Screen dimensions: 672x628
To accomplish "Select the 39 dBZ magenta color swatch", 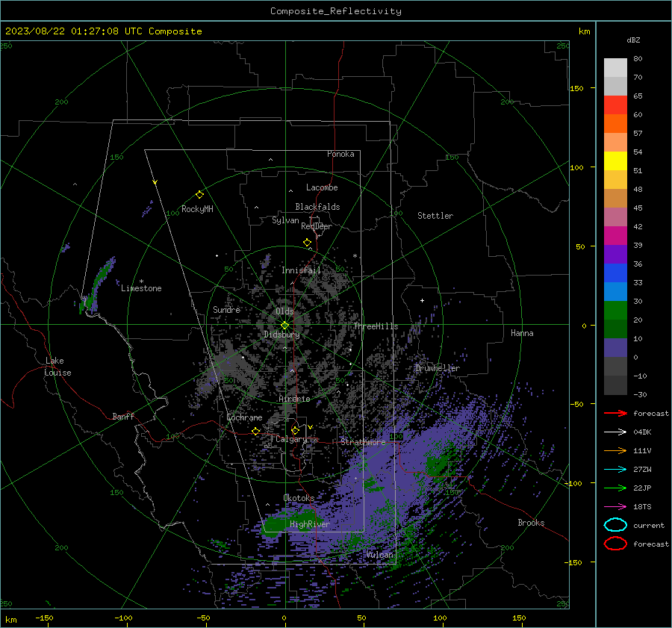I will click(615, 235).
